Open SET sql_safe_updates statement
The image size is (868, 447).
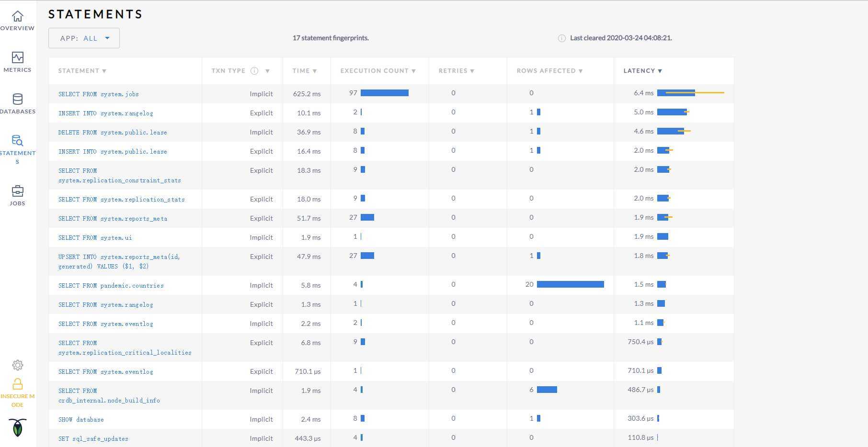pos(93,439)
